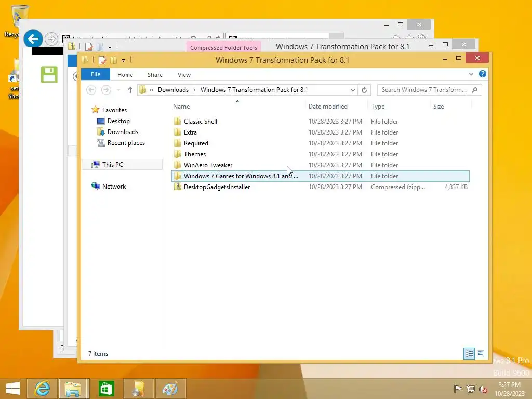Click the Classic Shell folder icon
Viewport: 532px width, 399px height.
point(177,122)
